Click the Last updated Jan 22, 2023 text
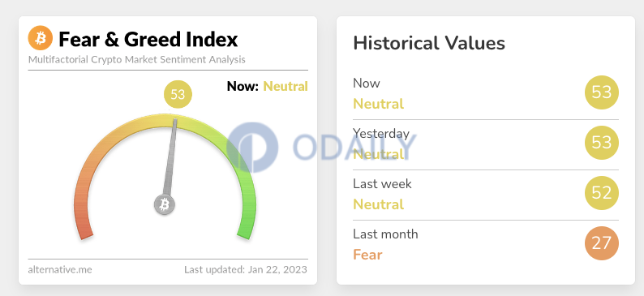The width and height of the screenshot is (644, 296). click(x=245, y=270)
